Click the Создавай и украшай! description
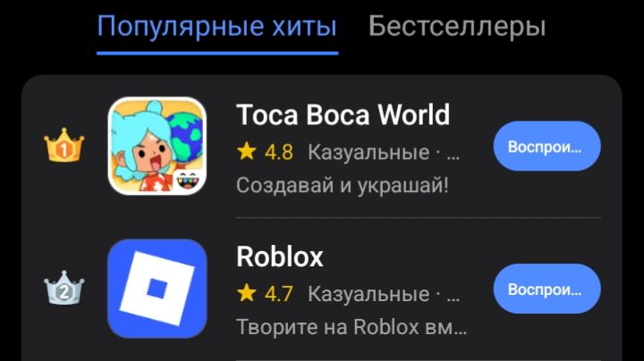Viewport: 644px width, 361px height. pos(342,186)
